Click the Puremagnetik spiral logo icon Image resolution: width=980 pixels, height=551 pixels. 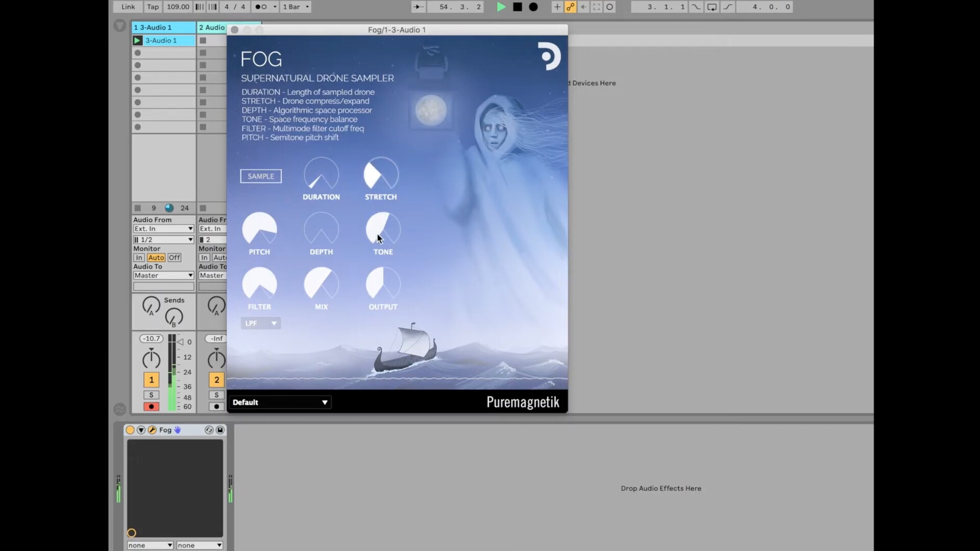[549, 56]
